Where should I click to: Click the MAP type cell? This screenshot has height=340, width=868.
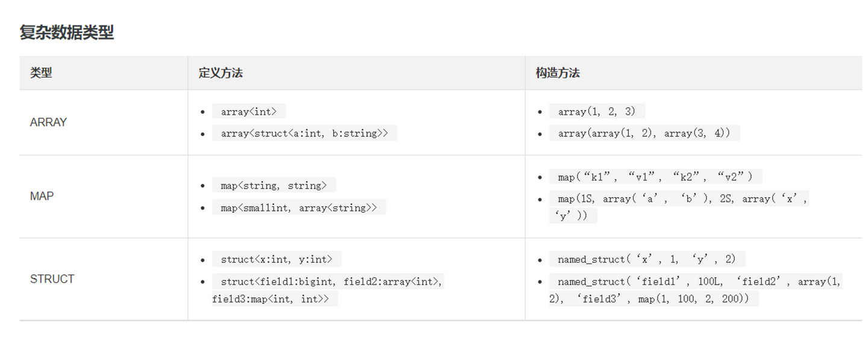42,197
